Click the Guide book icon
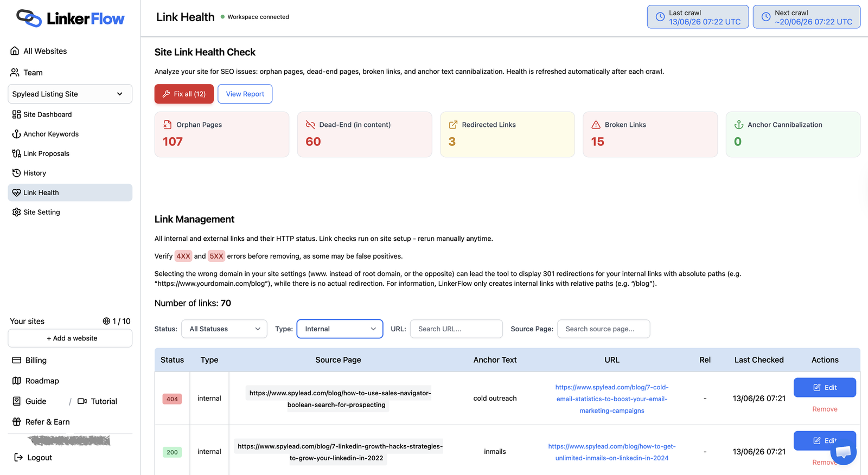The height and width of the screenshot is (475, 868). coord(16,401)
